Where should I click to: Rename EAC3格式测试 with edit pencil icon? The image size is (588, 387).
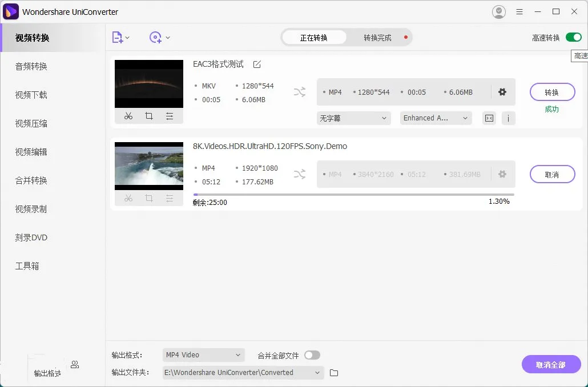pyautogui.click(x=257, y=64)
